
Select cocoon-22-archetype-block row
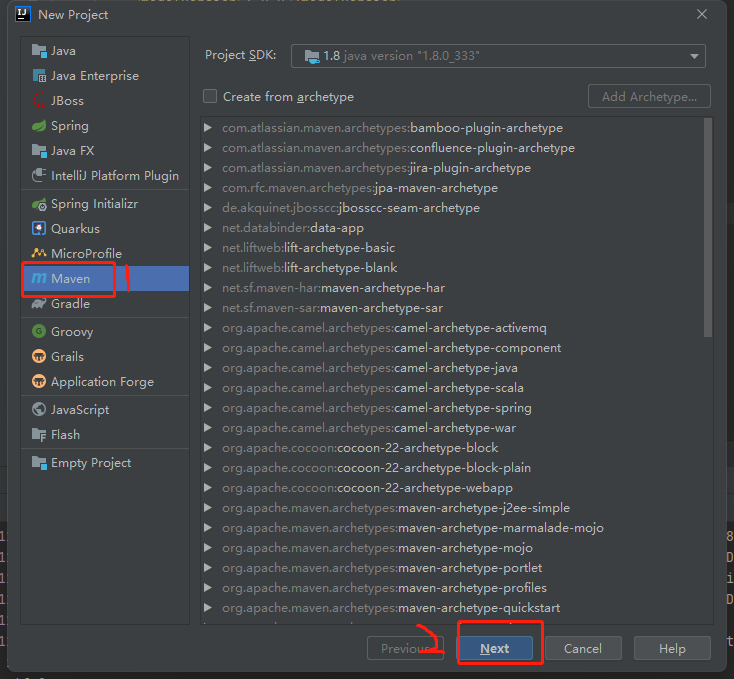tap(452, 448)
